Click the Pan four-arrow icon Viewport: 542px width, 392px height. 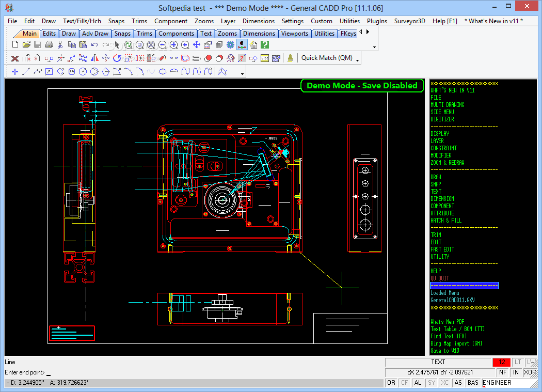[197, 44]
